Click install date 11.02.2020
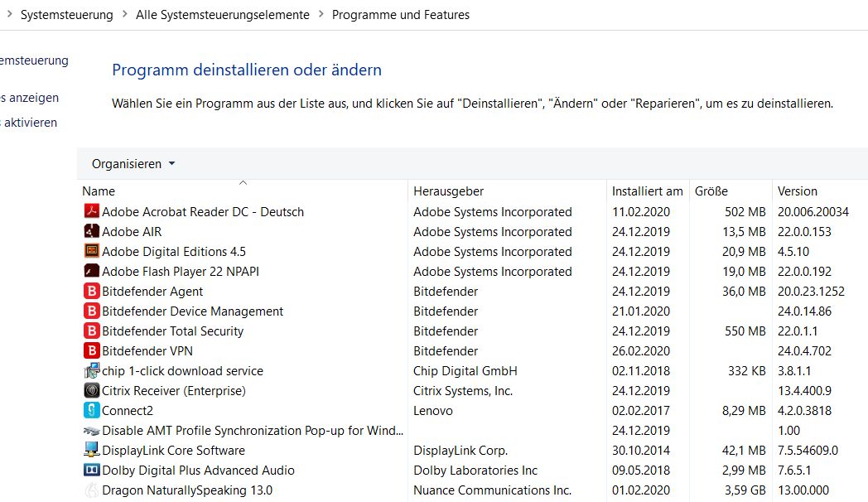Image resolution: width=868 pixels, height=502 pixels. click(x=641, y=212)
